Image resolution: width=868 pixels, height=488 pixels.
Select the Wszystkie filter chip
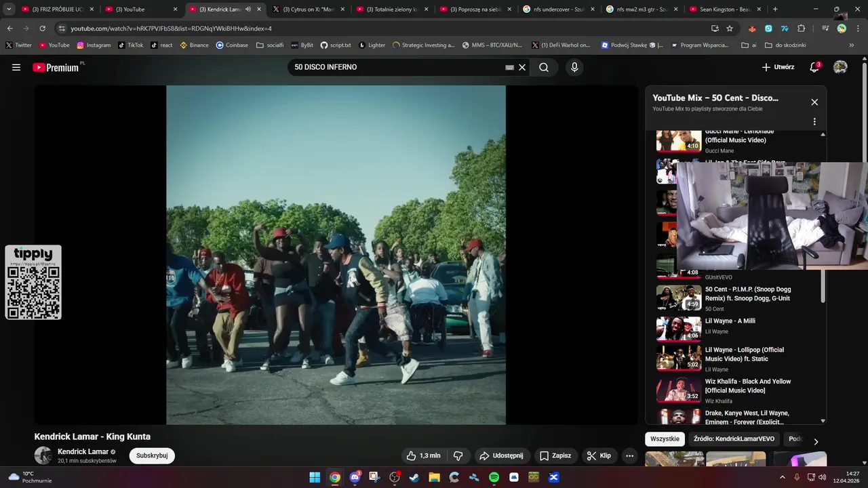(665, 439)
